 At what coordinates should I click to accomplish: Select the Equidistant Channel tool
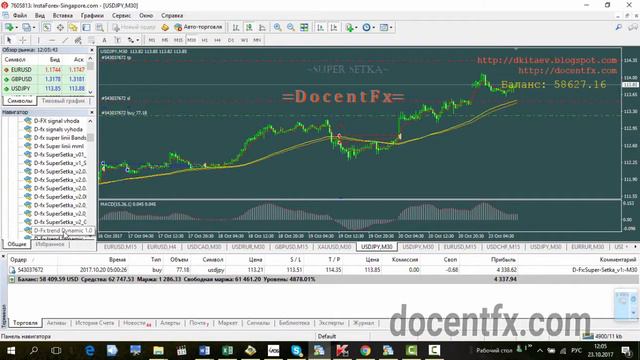(x=78, y=40)
